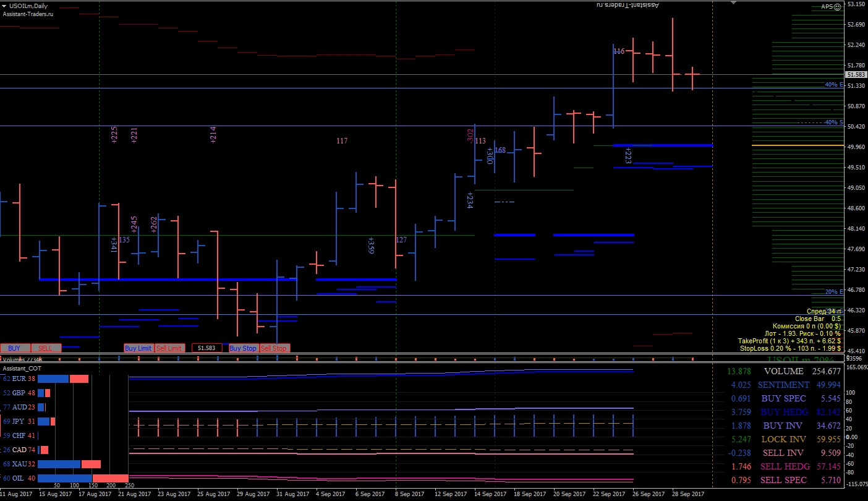Viewport: 868px width, 501px height.
Task: Select the GBP row in Assistant_COT
Action: 26,393
